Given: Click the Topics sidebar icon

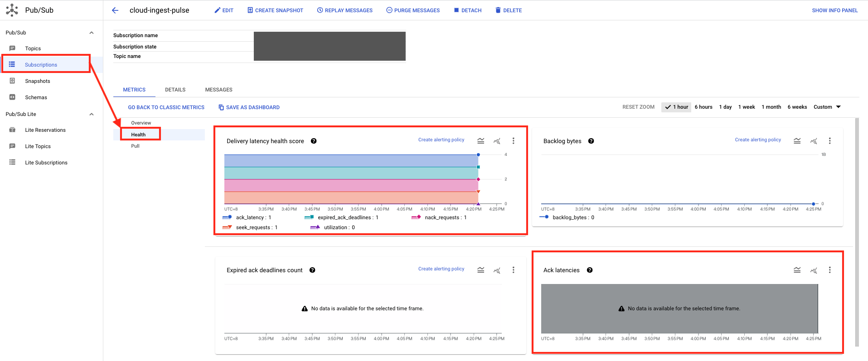Looking at the screenshot, I should pyautogui.click(x=12, y=48).
